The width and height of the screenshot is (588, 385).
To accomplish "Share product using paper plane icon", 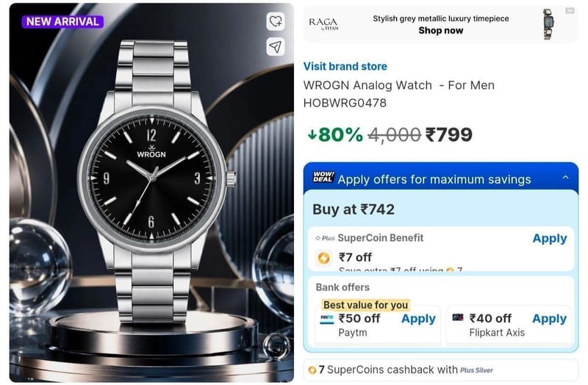I will 275,47.
